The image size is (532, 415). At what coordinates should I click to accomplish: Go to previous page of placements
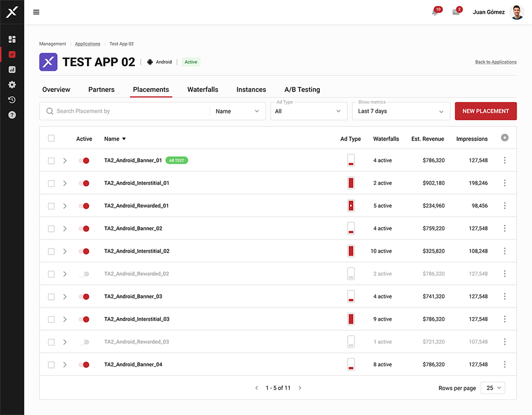[257, 388]
